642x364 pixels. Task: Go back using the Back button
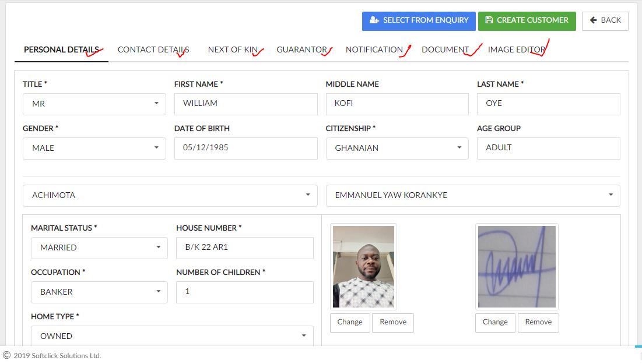click(605, 20)
